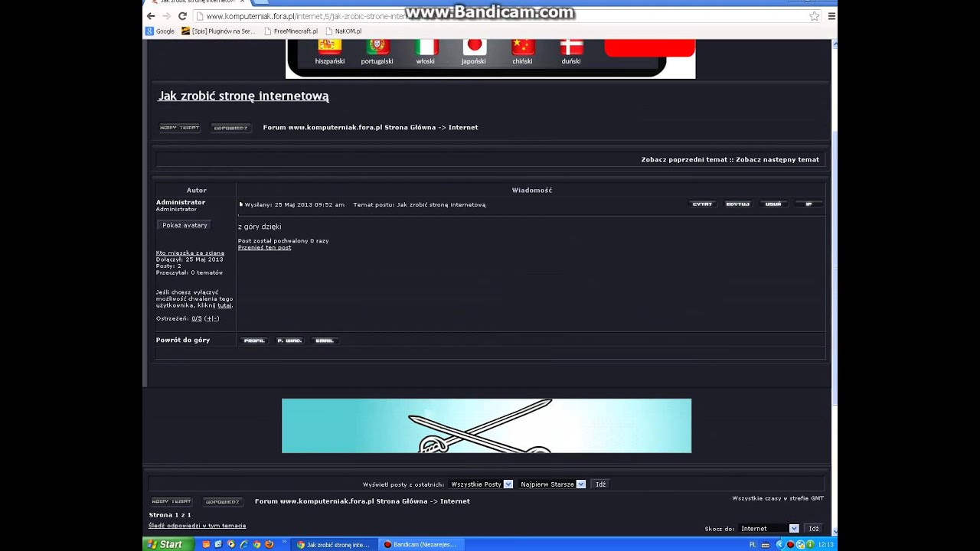Open the 0/5 warnings link

point(197,318)
